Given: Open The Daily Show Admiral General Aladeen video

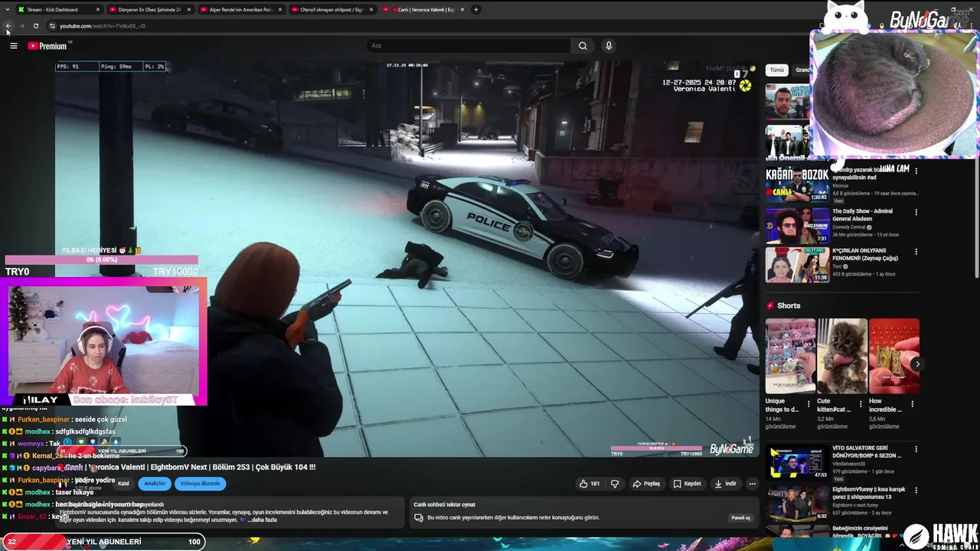Looking at the screenshot, I should click(x=798, y=224).
